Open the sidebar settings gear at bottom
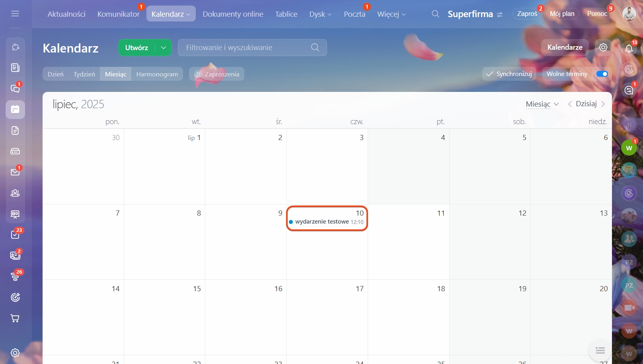 pyautogui.click(x=15, y=353)
